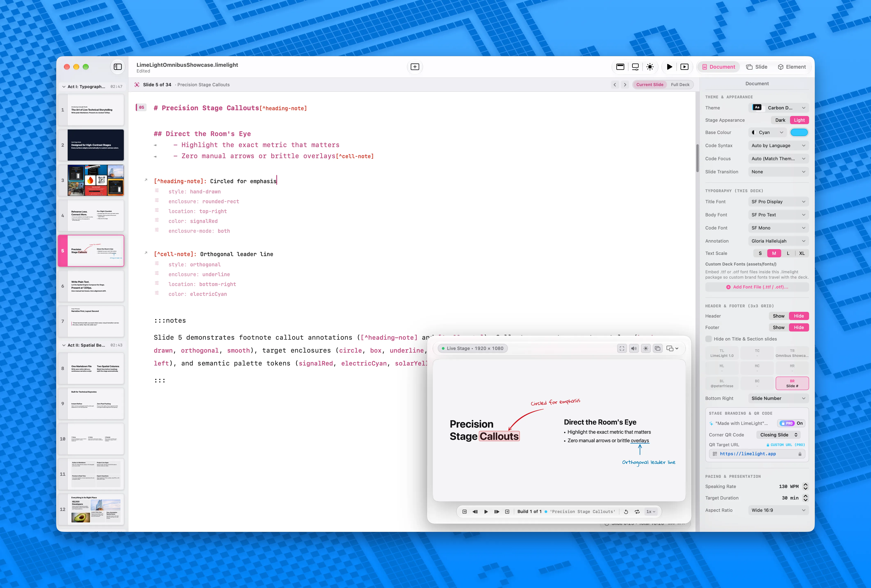871x588 pixels.
Task: Toggle stage appearance sun icon in toolbar
Action: click(x=650, y=67)
